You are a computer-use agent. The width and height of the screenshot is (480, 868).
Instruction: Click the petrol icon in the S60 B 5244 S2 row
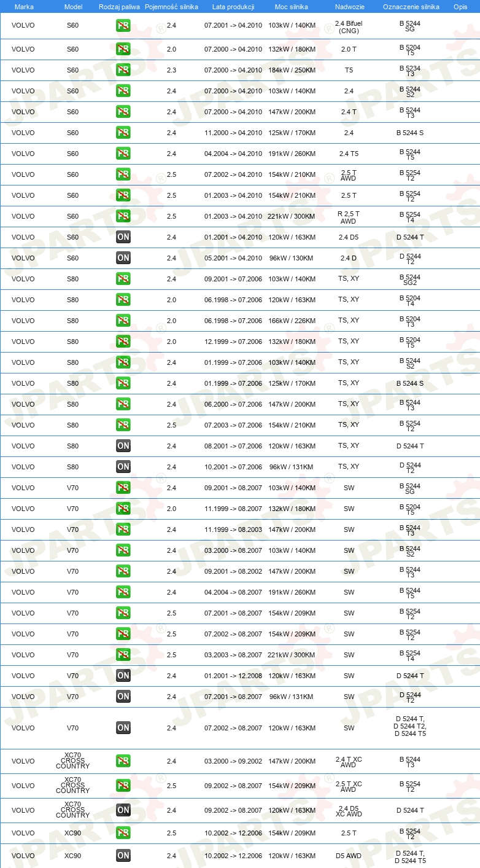pos(123,91)
